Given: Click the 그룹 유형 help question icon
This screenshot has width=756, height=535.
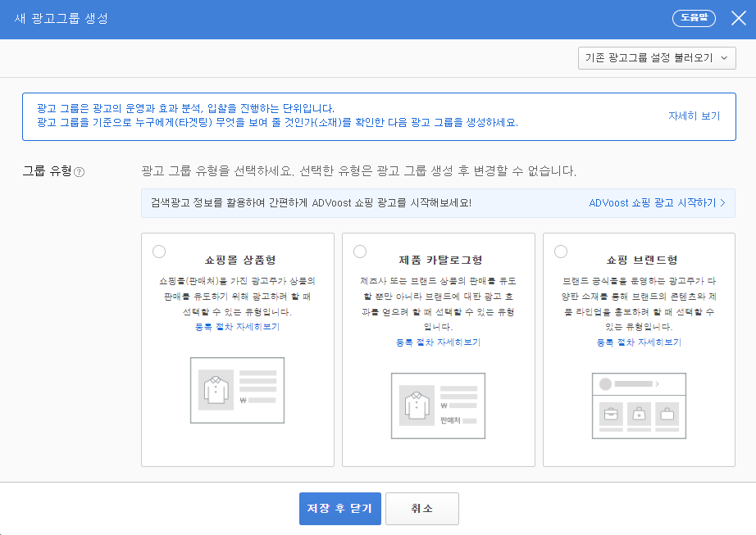Looking at the screenshot, I should 79,172.
